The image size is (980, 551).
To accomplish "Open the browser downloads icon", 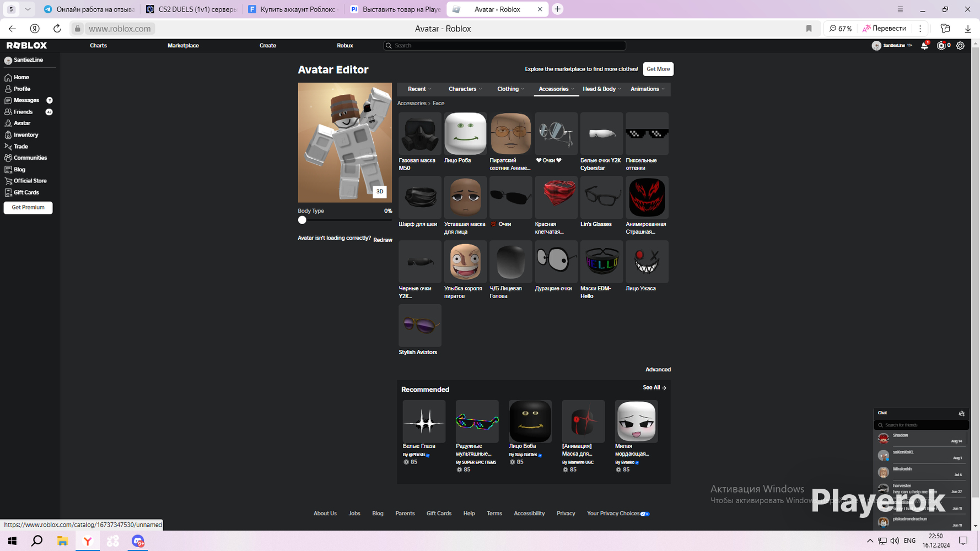I will click(x=967, y=29).
